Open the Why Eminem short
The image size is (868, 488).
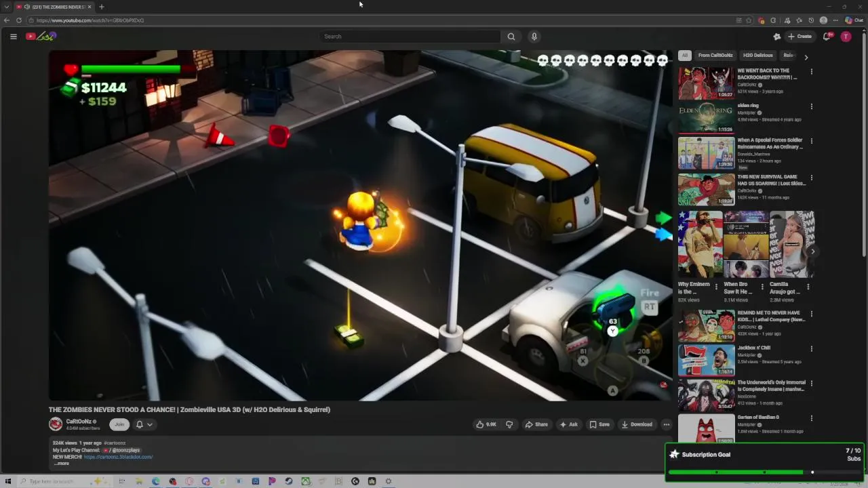[700, 245]
